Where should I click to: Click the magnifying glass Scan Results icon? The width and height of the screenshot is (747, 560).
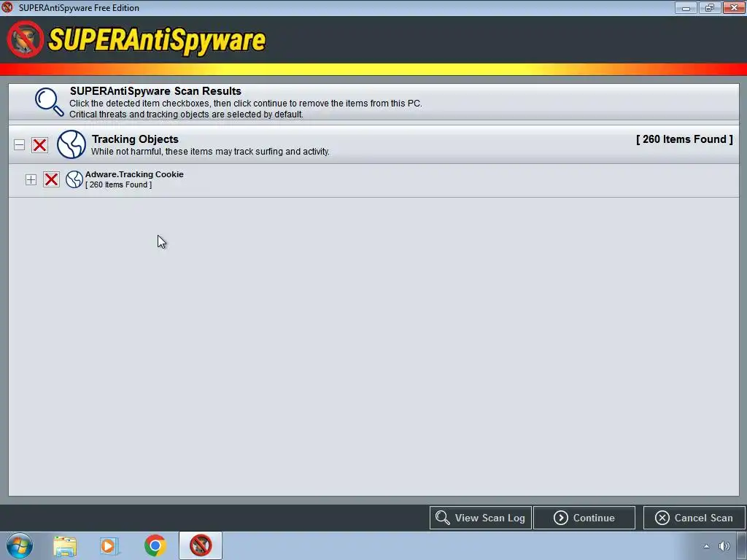(x=49, y=102)
